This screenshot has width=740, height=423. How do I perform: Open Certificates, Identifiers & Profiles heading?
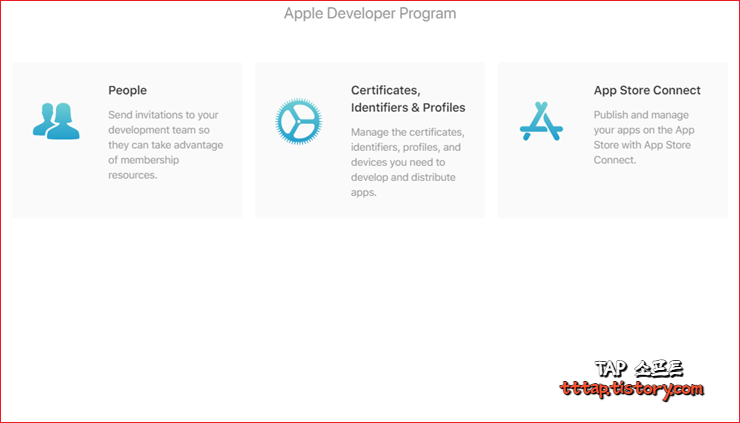coord(408,99)
